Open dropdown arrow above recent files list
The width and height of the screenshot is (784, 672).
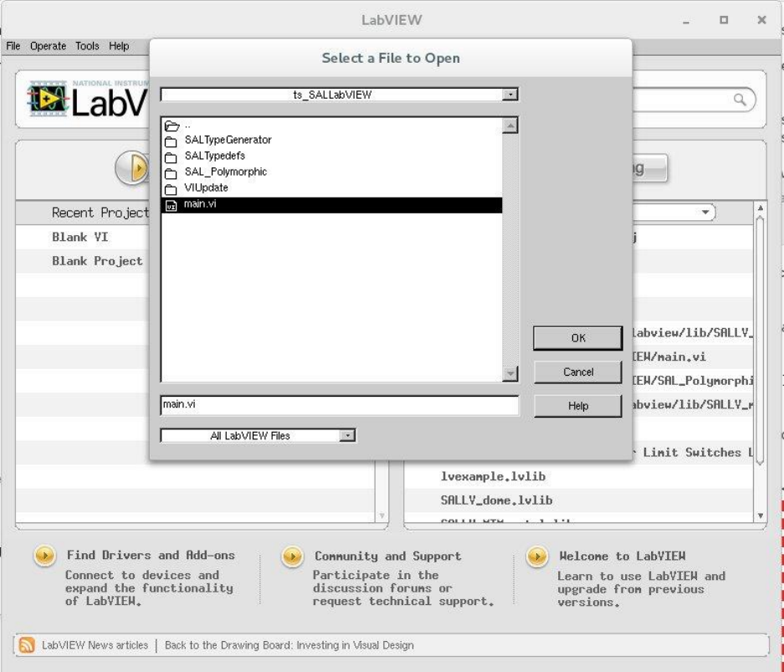705,212
